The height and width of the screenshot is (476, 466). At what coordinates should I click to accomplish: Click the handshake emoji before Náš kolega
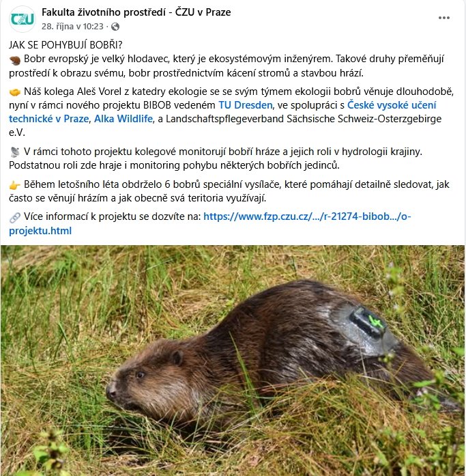tap(14, 92)
